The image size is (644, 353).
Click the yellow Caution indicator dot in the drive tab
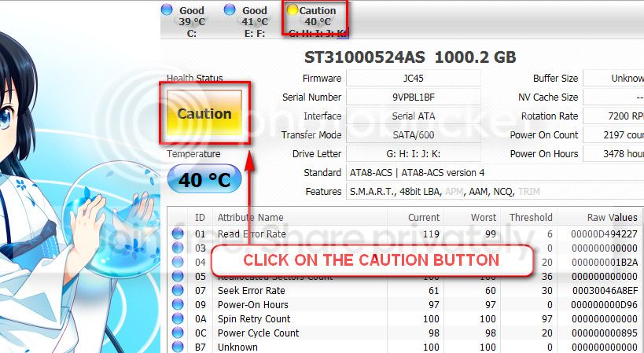point(292,10)
